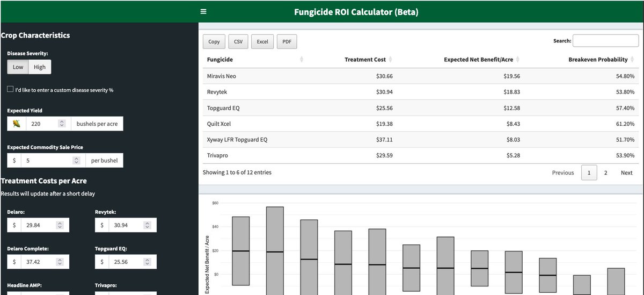Export table as PDF

pos(287,42)
